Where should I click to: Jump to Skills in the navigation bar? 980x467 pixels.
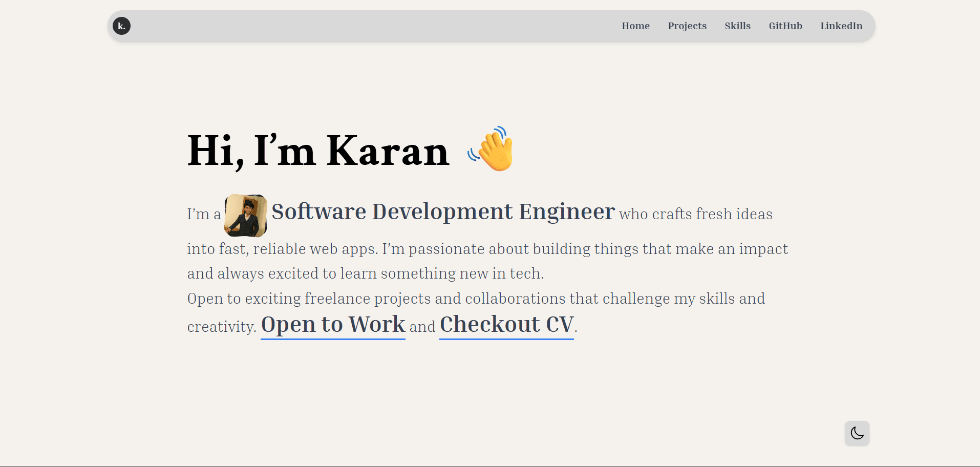[737, 26]
